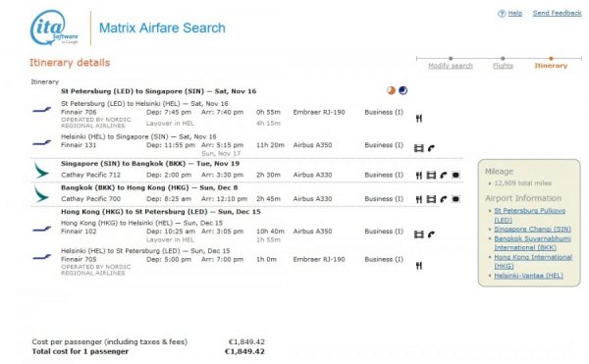Click the orange overnight flight indicator icon
The height and width of the screenshot is (364, 589).
pyautogui.click(x=391, y=90)
